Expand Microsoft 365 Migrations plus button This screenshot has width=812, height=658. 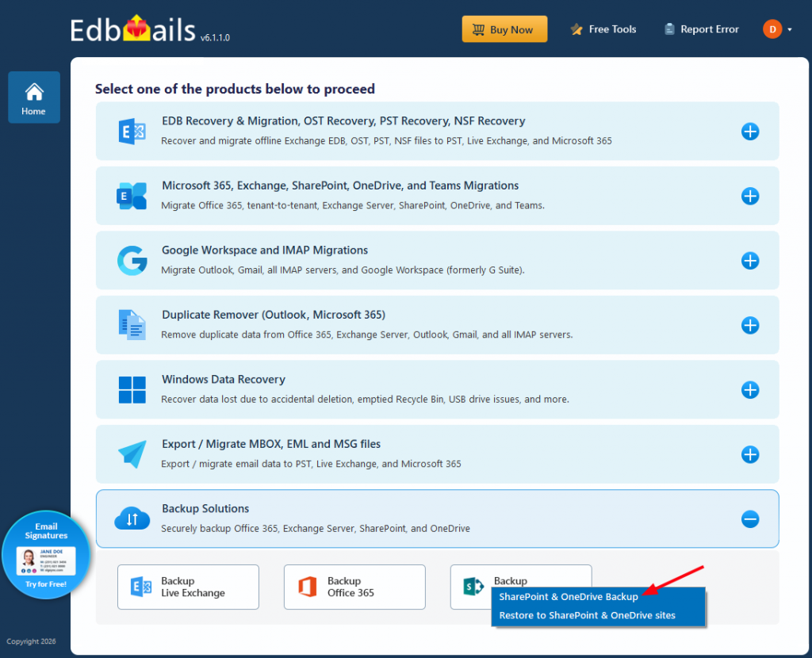(750, 196)
